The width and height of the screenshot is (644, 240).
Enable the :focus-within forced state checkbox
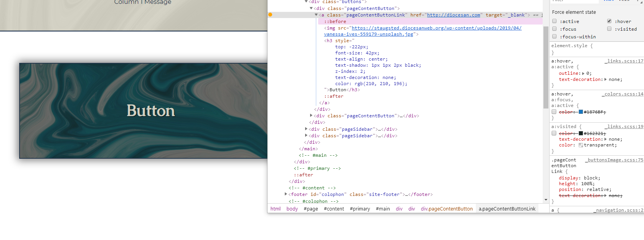point(554,36)
